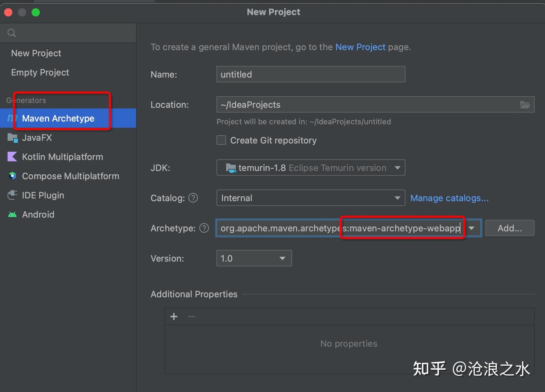Click the Kotlin Multiplatform logo icon
The image size is (545, 392).
[x=12, y=157]
